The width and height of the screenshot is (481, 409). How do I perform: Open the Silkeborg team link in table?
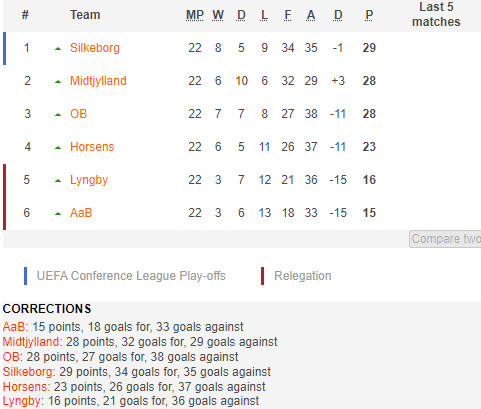pos(95,48)
